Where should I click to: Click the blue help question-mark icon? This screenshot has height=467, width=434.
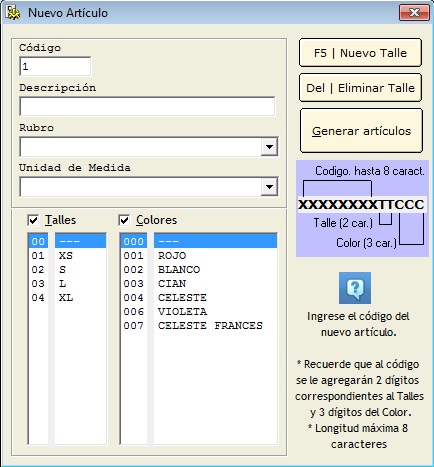(x=355, y=288)
